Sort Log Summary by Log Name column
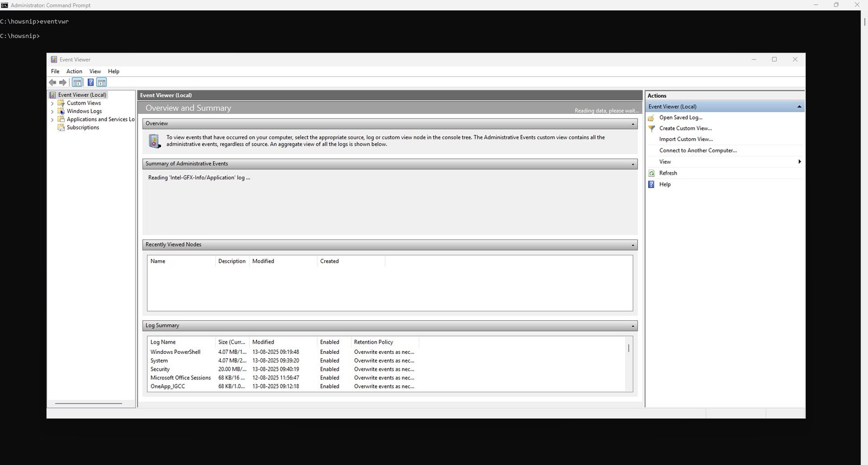Viewport: 868px width, 465px height. 181,342
